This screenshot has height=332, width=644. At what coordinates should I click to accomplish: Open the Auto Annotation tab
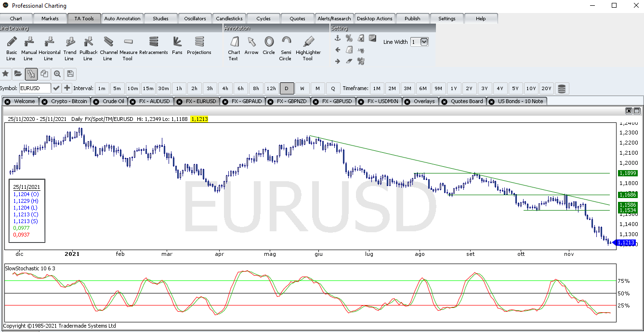[122, 18]
